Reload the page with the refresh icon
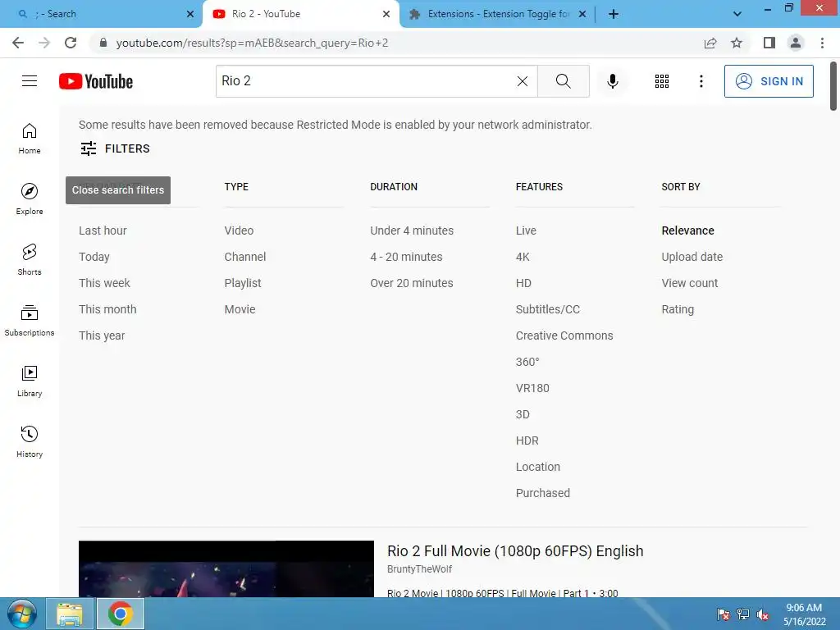 click(71, 43)
